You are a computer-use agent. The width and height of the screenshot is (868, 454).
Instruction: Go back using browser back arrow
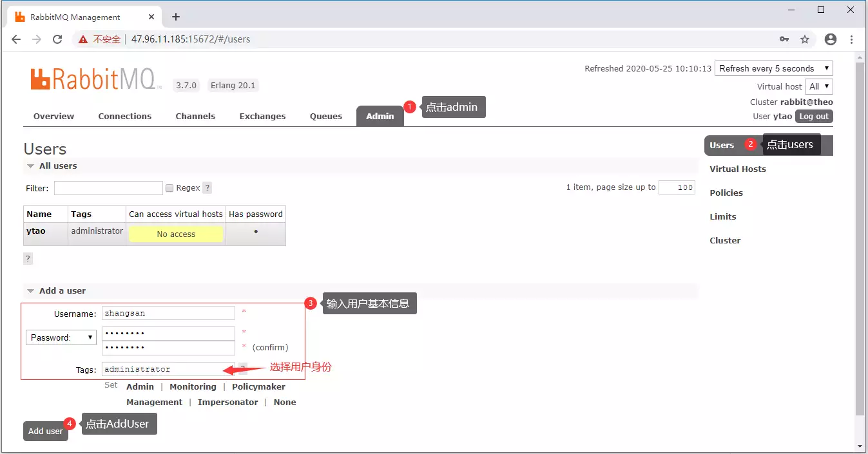pos(16,39)
